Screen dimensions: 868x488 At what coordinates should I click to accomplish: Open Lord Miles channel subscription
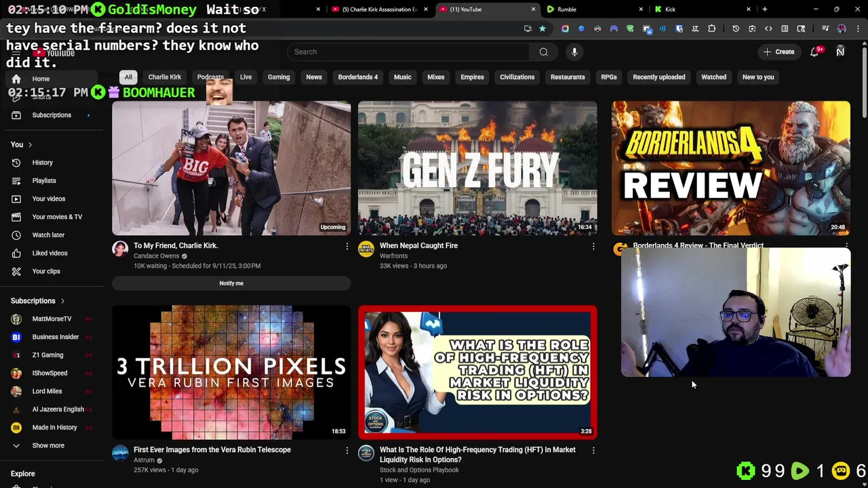tap(49, 391)
